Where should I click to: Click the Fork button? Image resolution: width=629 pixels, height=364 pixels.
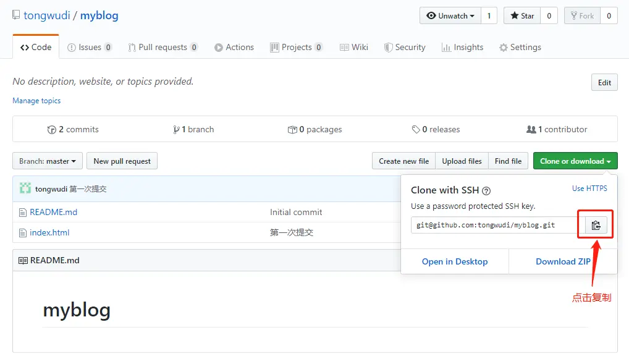[x=582, y=15]
